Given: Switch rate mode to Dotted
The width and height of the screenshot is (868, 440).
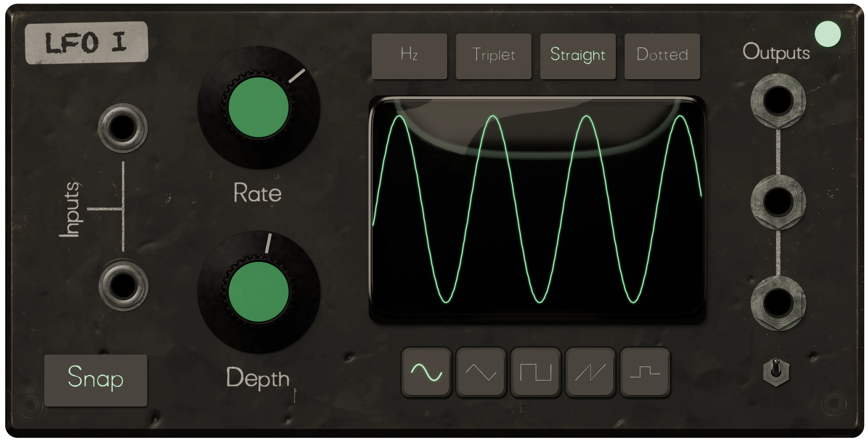Looking at the screenshot, I should click(x=662, y=56).
